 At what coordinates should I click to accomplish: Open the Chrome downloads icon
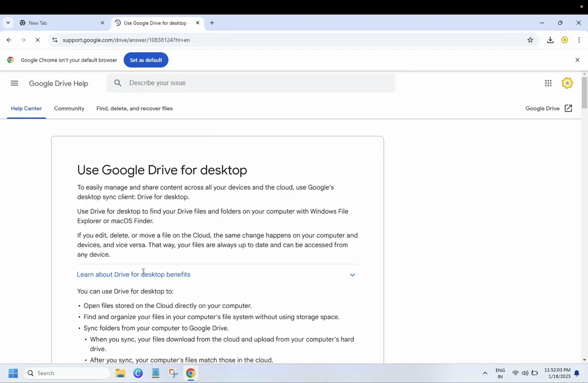[x=550, y=40]
